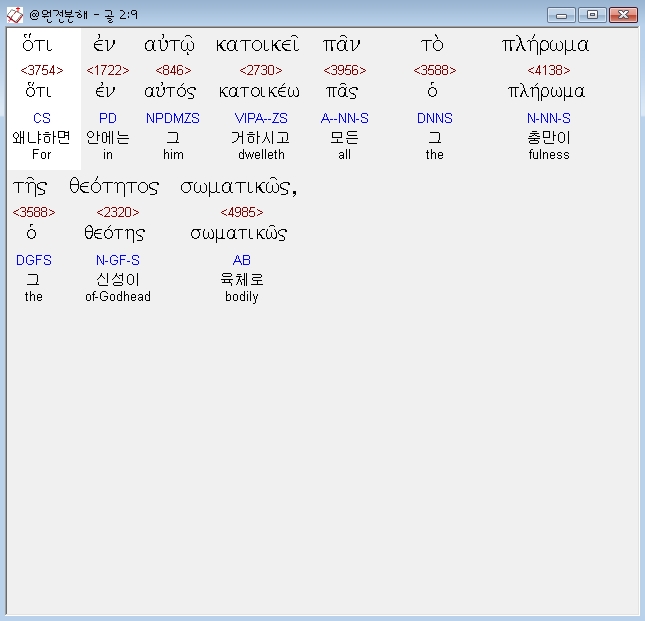Click the app icon in title bar

(15, 15)
